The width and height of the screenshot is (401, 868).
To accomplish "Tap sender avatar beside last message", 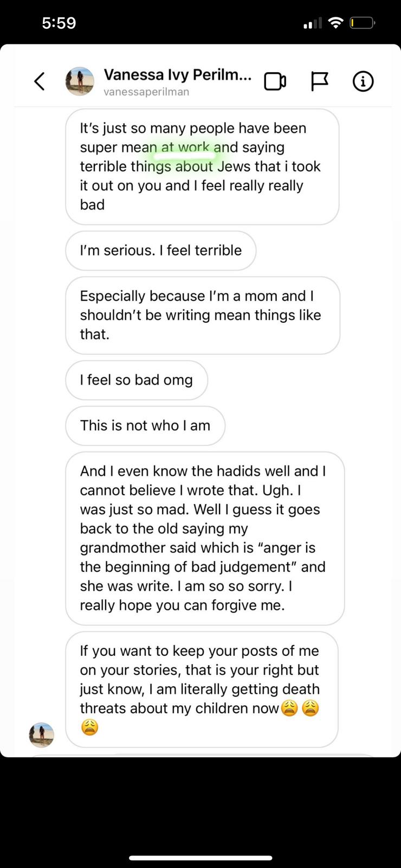I will tap(41, 735).
